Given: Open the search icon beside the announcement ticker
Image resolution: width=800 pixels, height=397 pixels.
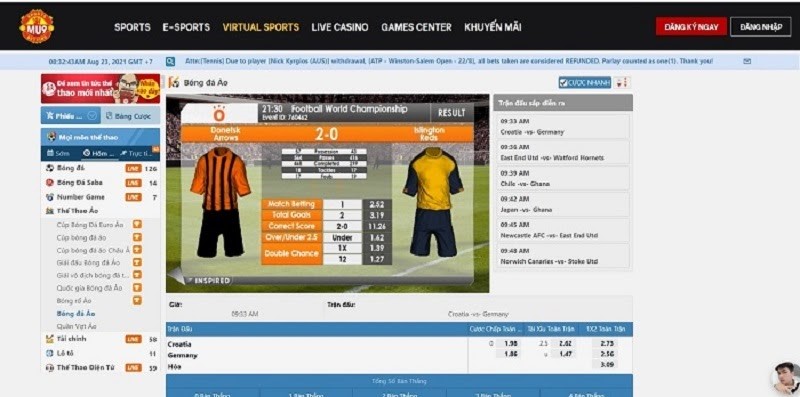Looking at the screenshot, I should [170, 61].
